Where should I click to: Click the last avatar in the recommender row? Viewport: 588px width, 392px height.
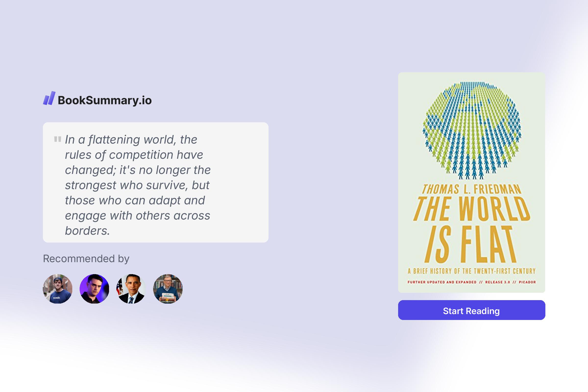[168, 289]
